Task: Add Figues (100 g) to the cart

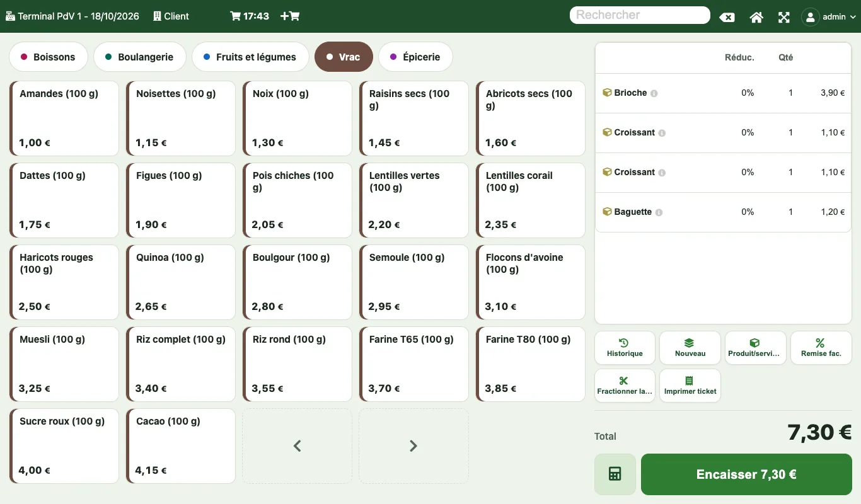Action: tap(181, 200)
